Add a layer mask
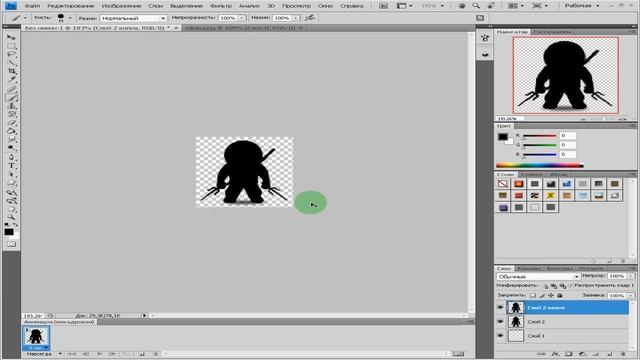The image size is (640, 360). coord(569,354)
